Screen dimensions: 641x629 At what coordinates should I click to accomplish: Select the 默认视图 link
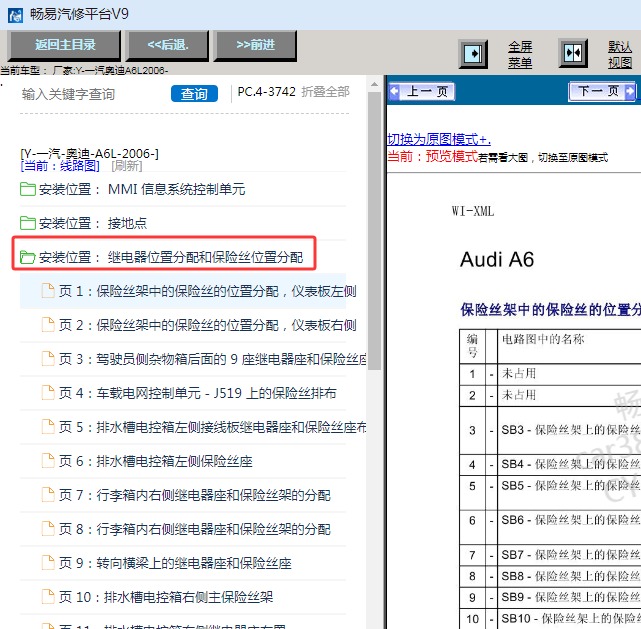pyautogui.click(x=620, y=54)
